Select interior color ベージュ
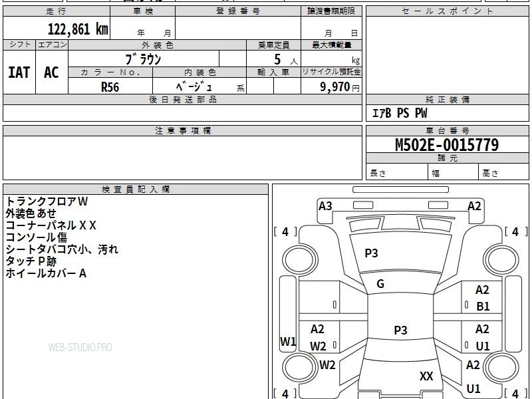532x399 pixels. (x=194, y=86)
